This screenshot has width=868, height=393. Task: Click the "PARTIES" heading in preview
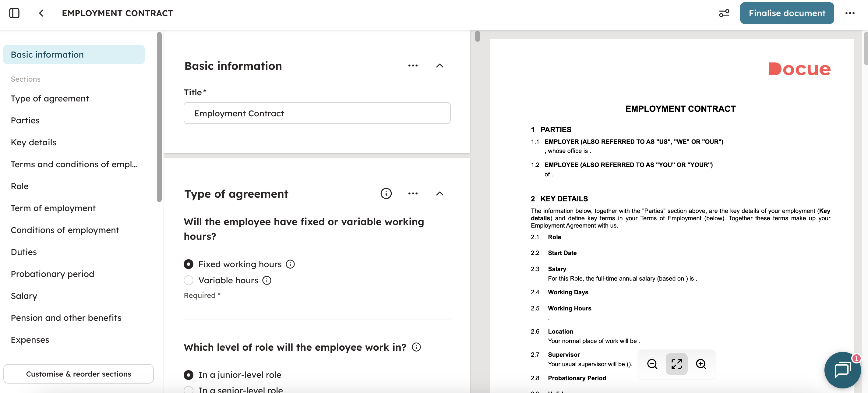pyautogui.click(x=556, y=130)
